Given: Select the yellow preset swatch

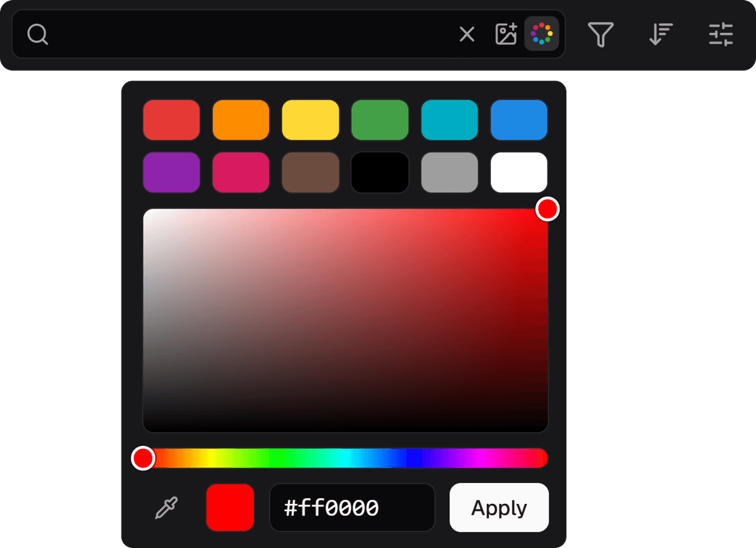Looking at the screenshot, I should click(x=311, y=120).
